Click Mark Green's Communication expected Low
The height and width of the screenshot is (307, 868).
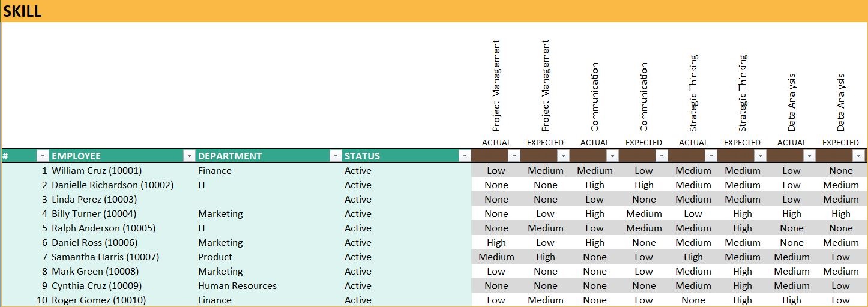click(644, 271)
